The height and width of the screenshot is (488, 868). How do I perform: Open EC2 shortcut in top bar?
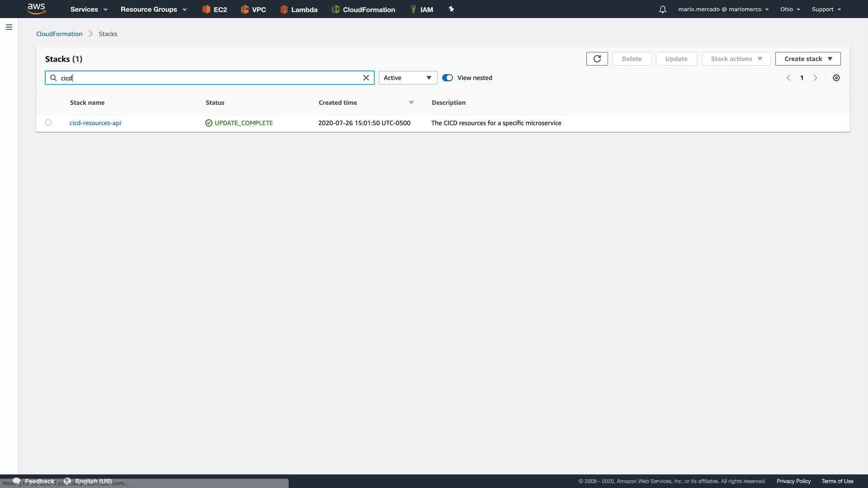tap(214, 9)
